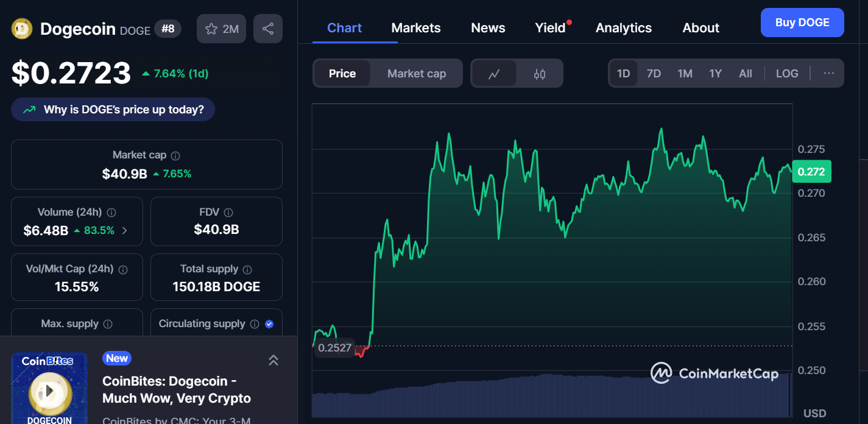The height and width of the screenshot is (424, 868).
Task: Click the Dogecoin coin logo
Action: click(x=22, y=29)
